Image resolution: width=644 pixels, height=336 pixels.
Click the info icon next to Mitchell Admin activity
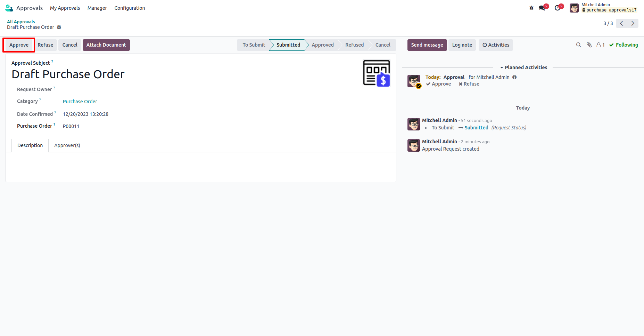[514, 77]
